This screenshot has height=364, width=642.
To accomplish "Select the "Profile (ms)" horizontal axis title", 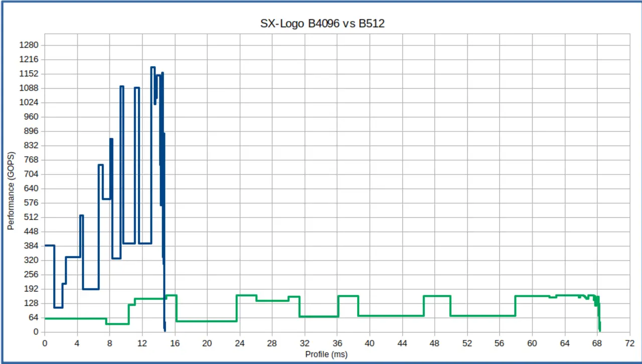I will (326, 354).
